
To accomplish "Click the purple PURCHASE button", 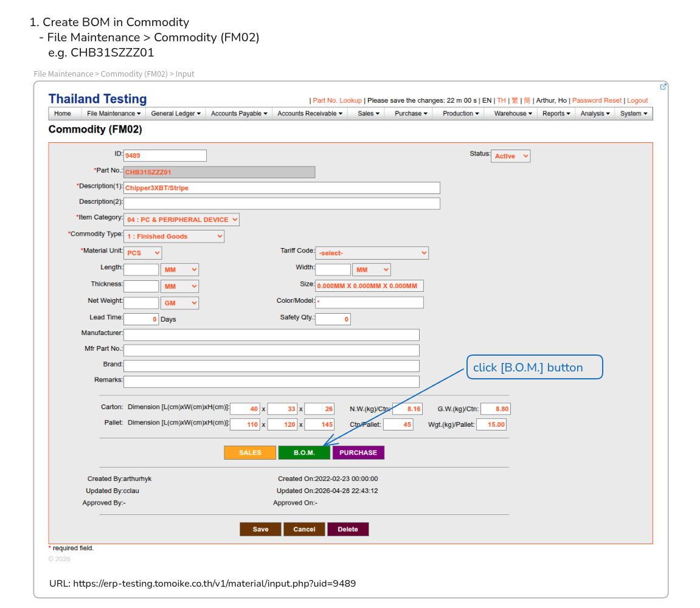I will tap(358, 452).
